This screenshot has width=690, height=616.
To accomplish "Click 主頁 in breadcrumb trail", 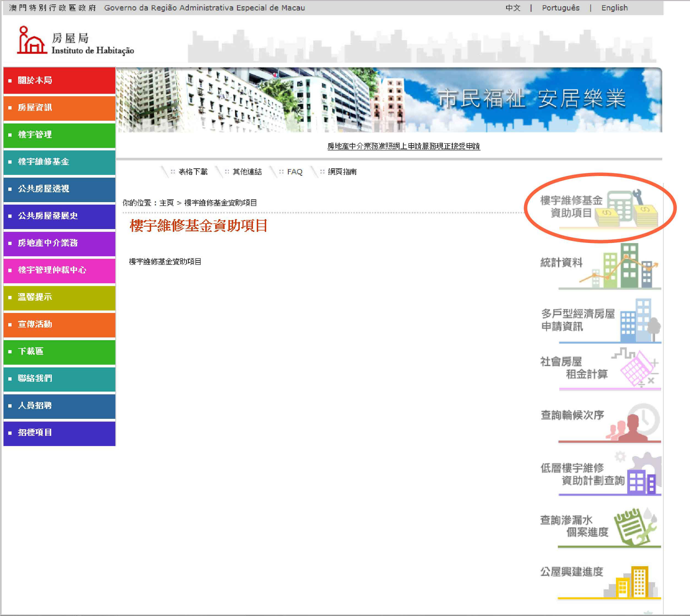I will [166, 203].
